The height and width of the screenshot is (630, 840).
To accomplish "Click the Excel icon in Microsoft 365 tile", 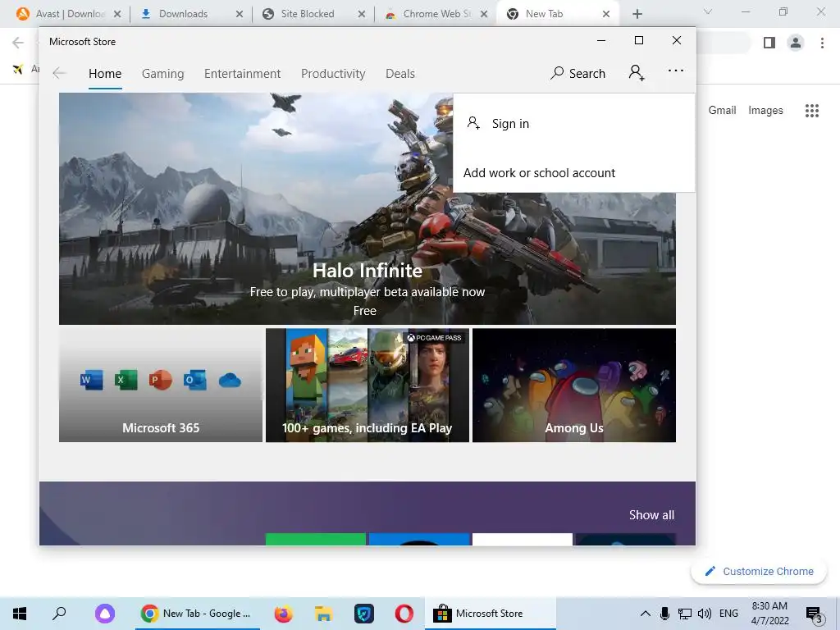I will click(x=126, y=380).
